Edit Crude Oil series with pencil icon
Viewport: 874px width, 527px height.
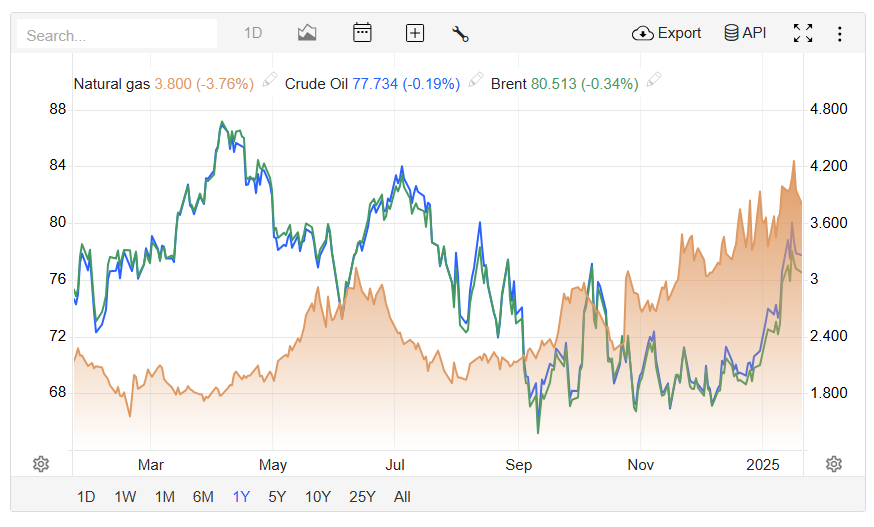coord(476,82)
